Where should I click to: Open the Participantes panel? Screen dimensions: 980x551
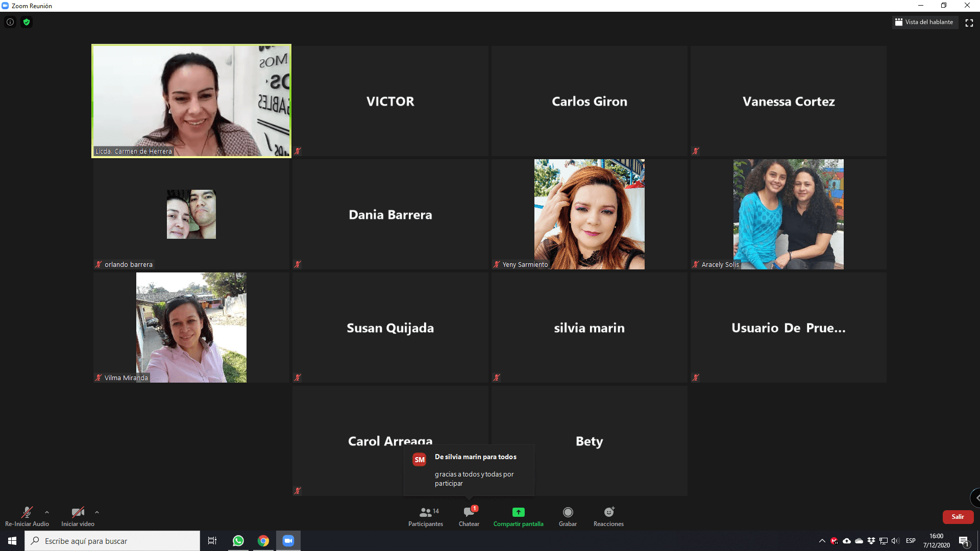(x=426, y=516)
